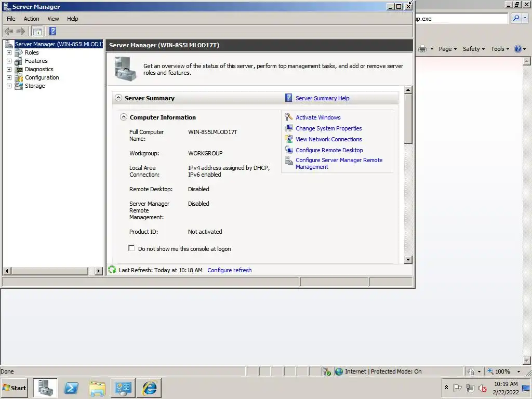Expand the Configuration tree node
The width and height of the screenshot is (532, 399).
pyautogui.click(x=9, y=78)
